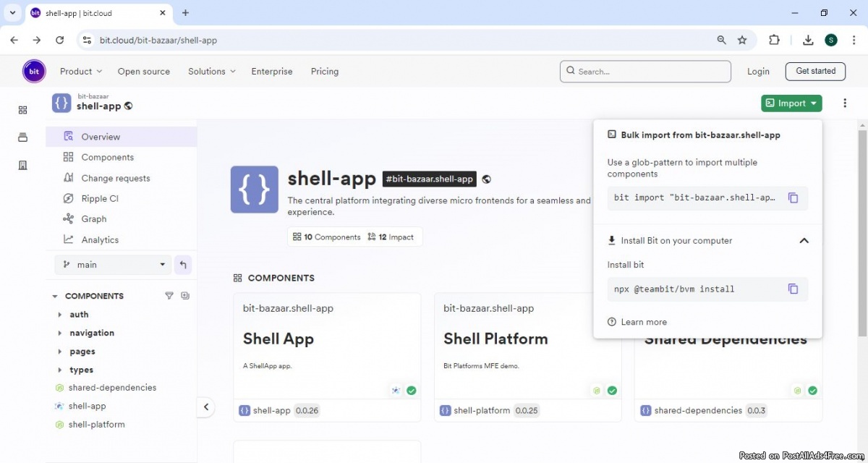Open the Chrome profile avatar

tap(831, 41)
